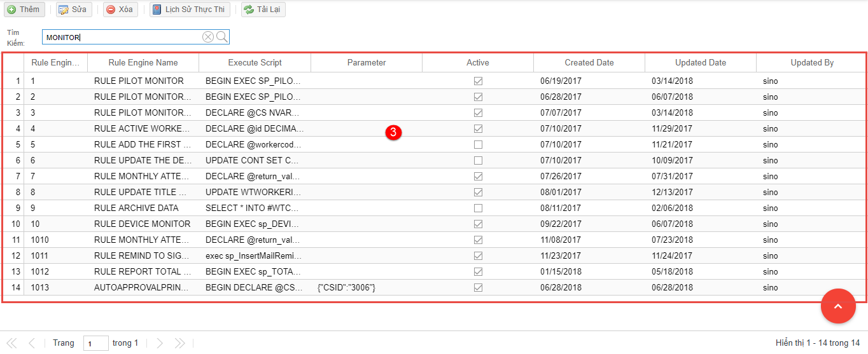
Task: Sort by Created Date column header
Action: [589, 62]
